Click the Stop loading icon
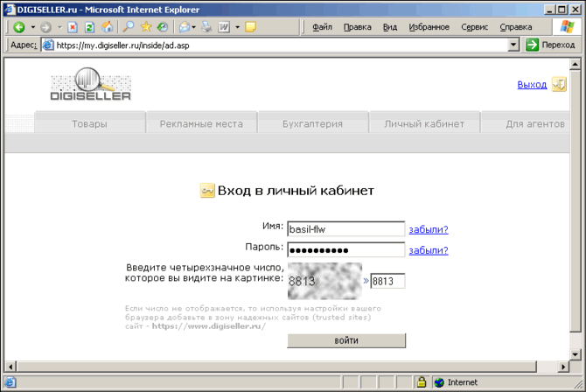Viewport: 586px width, 392px height. point(73,27)
